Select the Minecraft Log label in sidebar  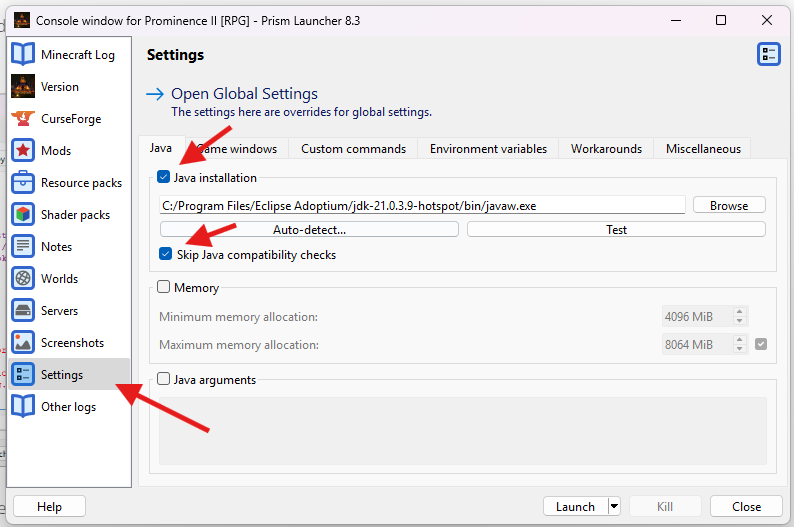click(x=78, y=55)
